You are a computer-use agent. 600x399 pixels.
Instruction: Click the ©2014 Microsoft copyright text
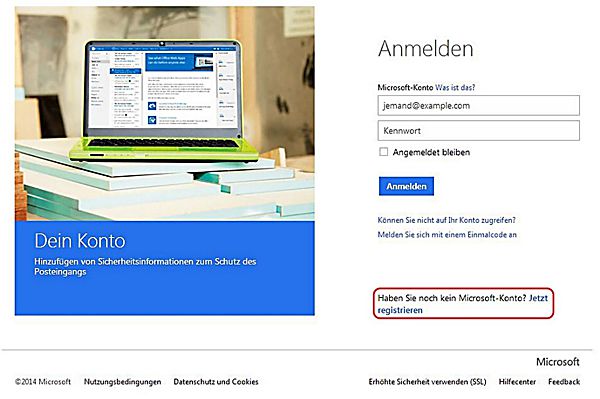tap(43, 382)
